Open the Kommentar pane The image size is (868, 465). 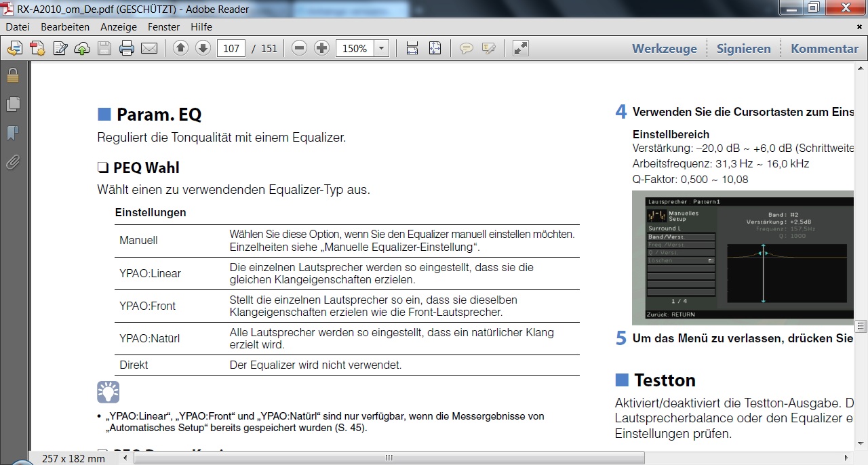point(825,48)
